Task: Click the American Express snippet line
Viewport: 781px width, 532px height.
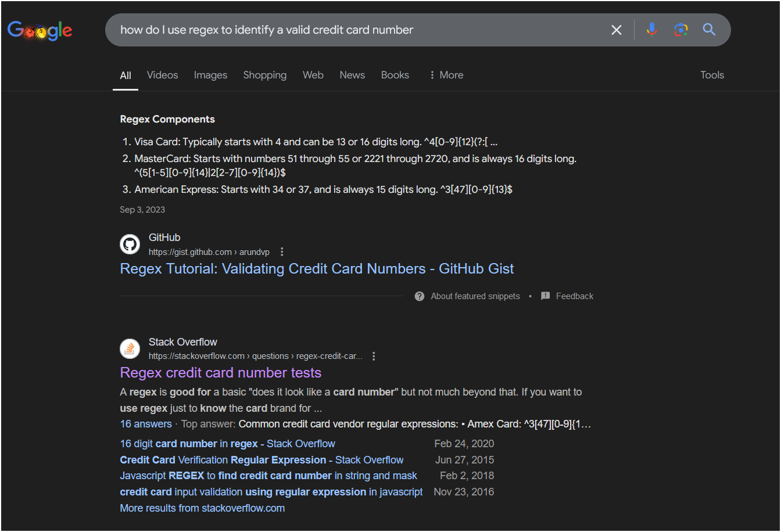Action: coord(323,189)
